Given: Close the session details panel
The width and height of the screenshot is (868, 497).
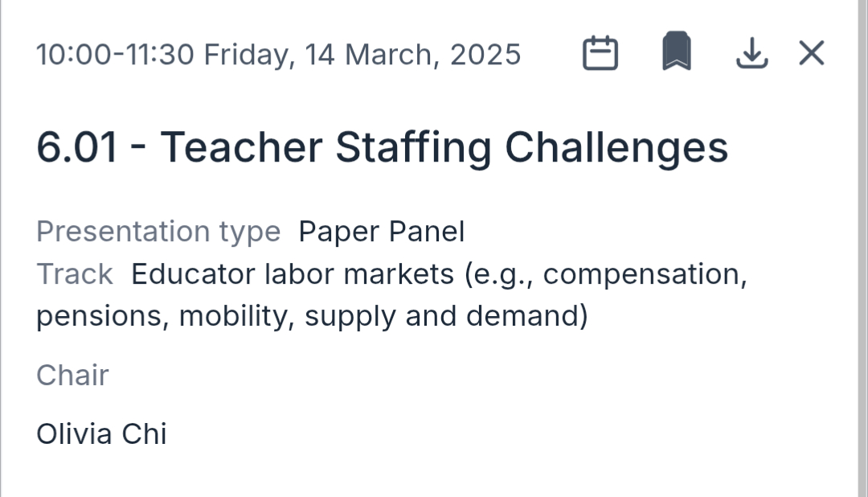Looking at the screenshot, I should [x=811, y=54].
